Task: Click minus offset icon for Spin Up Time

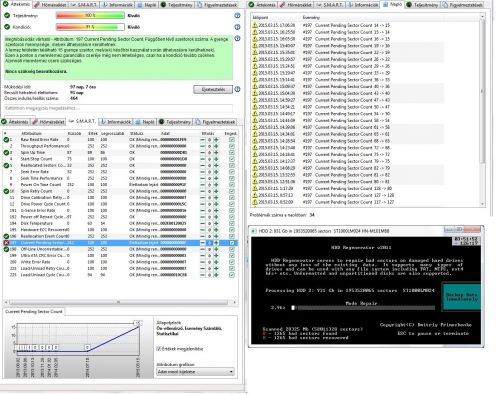Action: [203, 152]
